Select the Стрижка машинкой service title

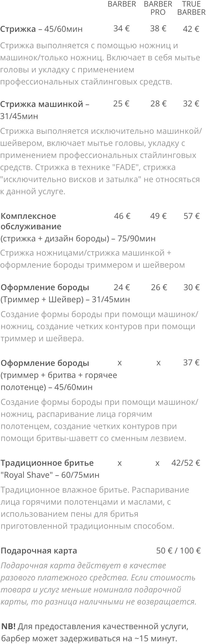(45, 110)
